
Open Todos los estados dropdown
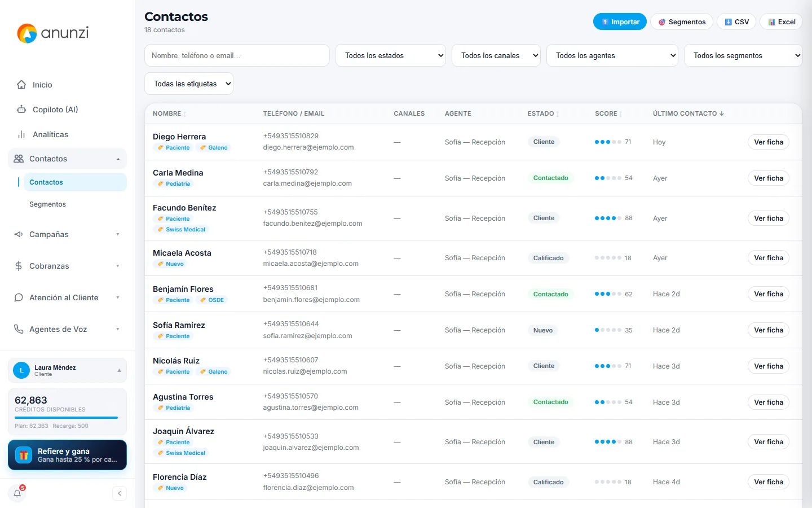pos(391,55)
